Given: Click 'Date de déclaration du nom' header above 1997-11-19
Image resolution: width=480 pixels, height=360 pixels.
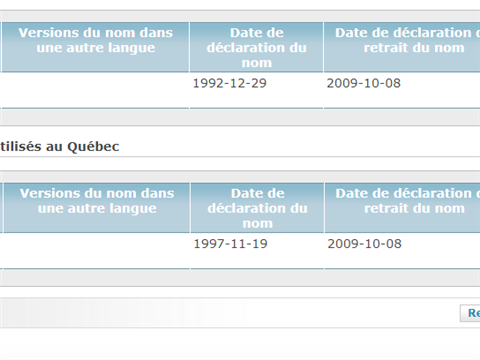Looking at the screenshot, I should click(258, 208).
